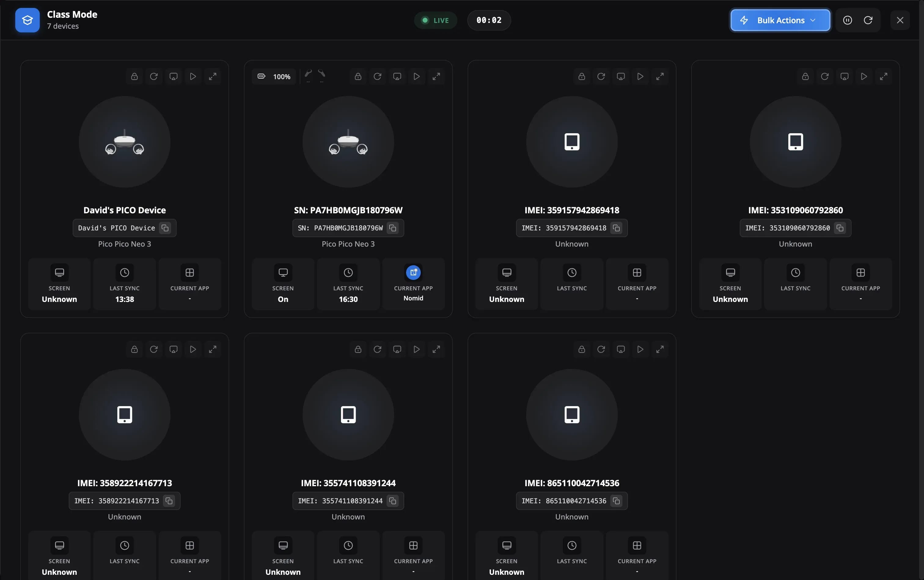Click the Nomid current app icon
This screenshot has width=924, height=580.
pos(413,272)
